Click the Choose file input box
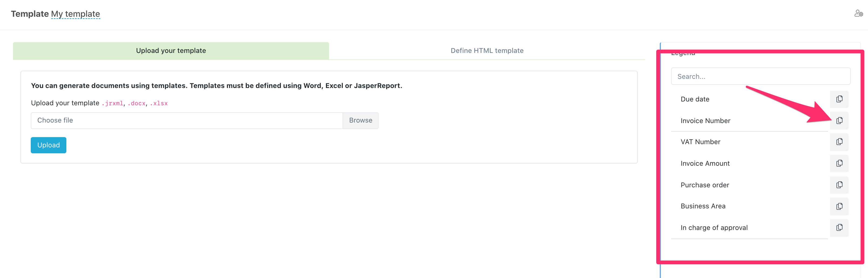The image size is (868, 278). (186, 121)
